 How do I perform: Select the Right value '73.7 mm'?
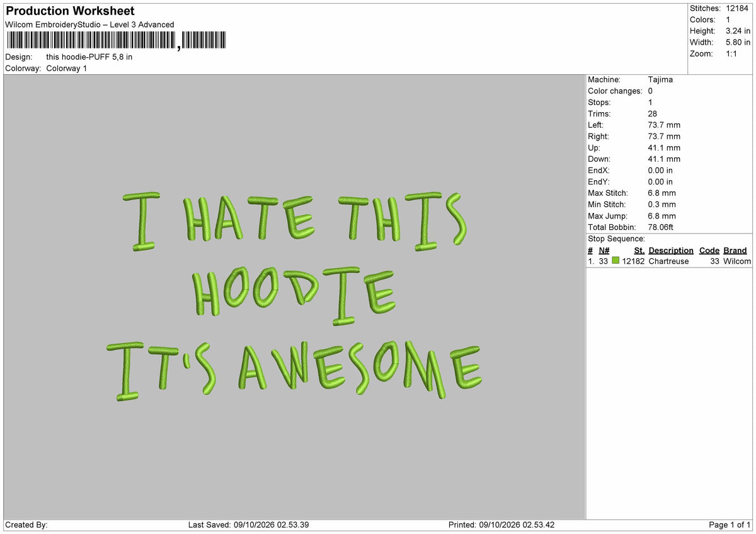(664, 136)
